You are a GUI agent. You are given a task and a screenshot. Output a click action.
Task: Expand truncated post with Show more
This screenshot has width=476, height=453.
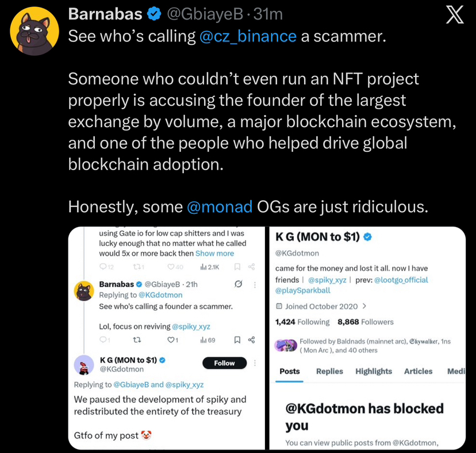click(214, 253)
